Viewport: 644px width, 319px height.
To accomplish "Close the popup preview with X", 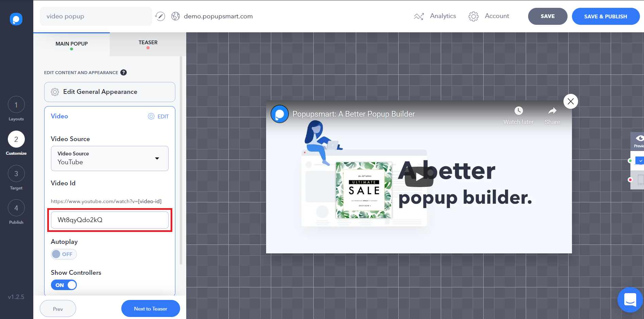I will pos(571,101).
